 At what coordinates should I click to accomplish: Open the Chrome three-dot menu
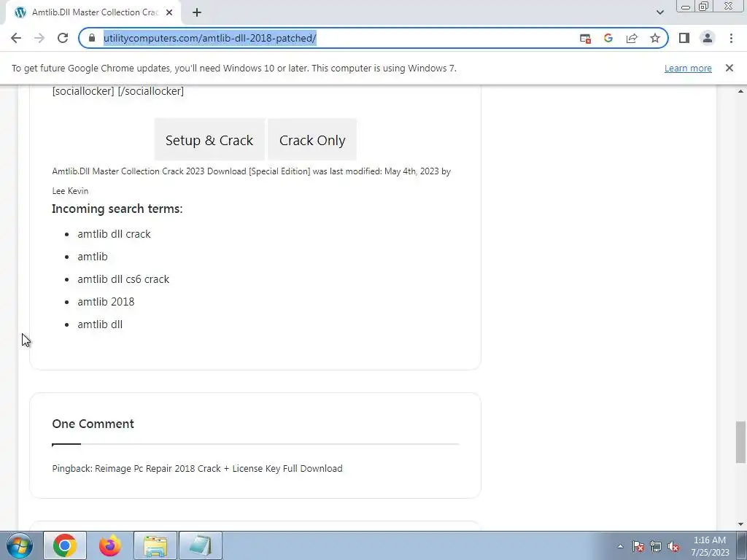tap(731, 38)
